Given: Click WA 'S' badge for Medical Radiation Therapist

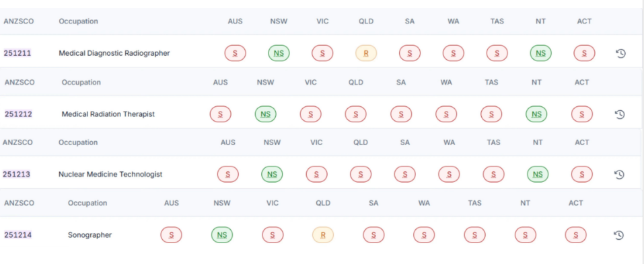Looking at the screenshot, I should (x=446, y=114).
